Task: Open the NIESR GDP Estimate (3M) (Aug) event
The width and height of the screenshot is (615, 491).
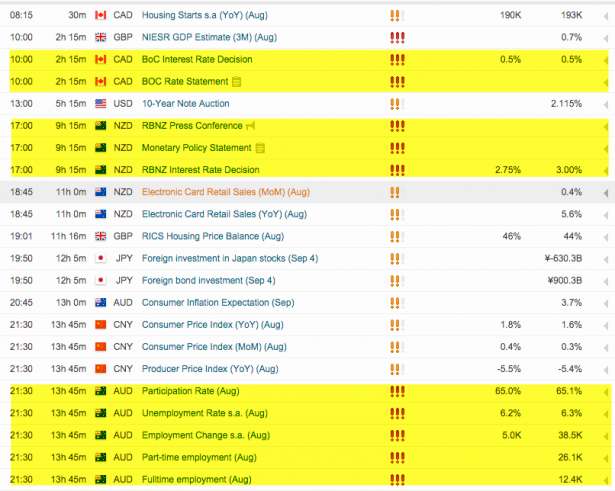Action: tap(209, 37)
